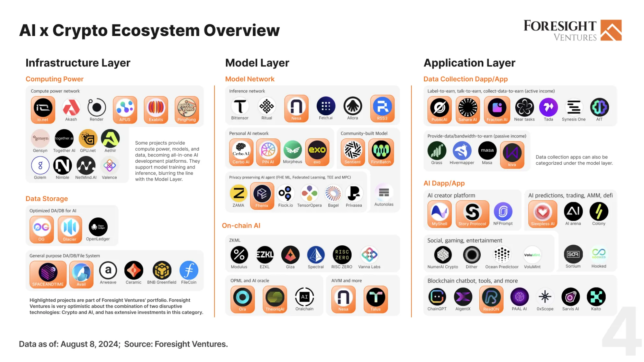Viewport: 644px width, 362px height.
Task: Open the Flock.io icon
Action: point(286,193)
